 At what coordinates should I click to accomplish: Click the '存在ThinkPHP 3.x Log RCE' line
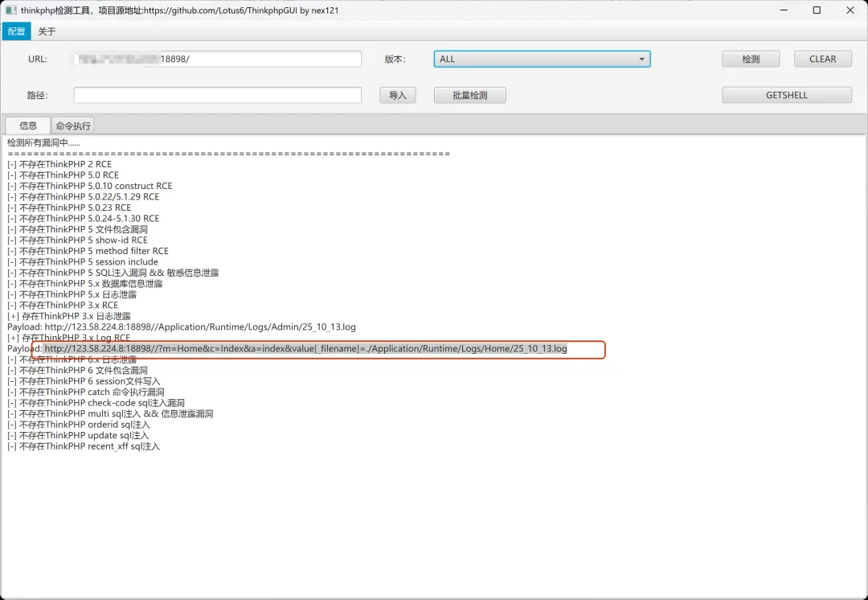click(68, 338)
